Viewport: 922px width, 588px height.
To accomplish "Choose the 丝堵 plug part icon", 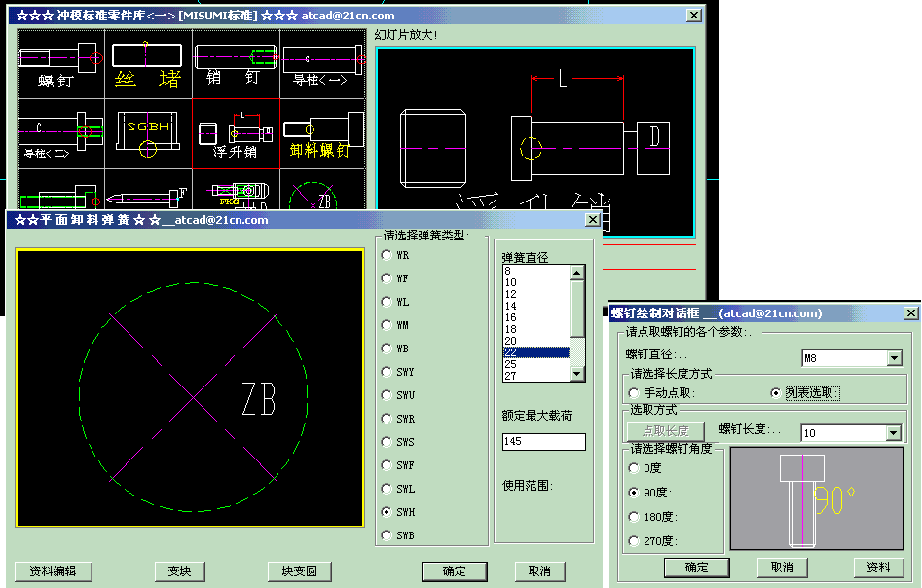I will click(148, 62).
